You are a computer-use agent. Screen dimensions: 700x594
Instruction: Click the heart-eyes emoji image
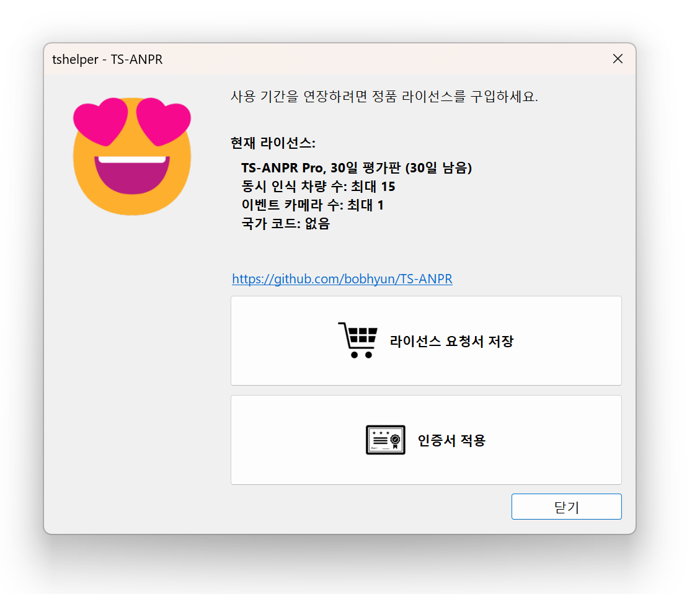[132, 156]
